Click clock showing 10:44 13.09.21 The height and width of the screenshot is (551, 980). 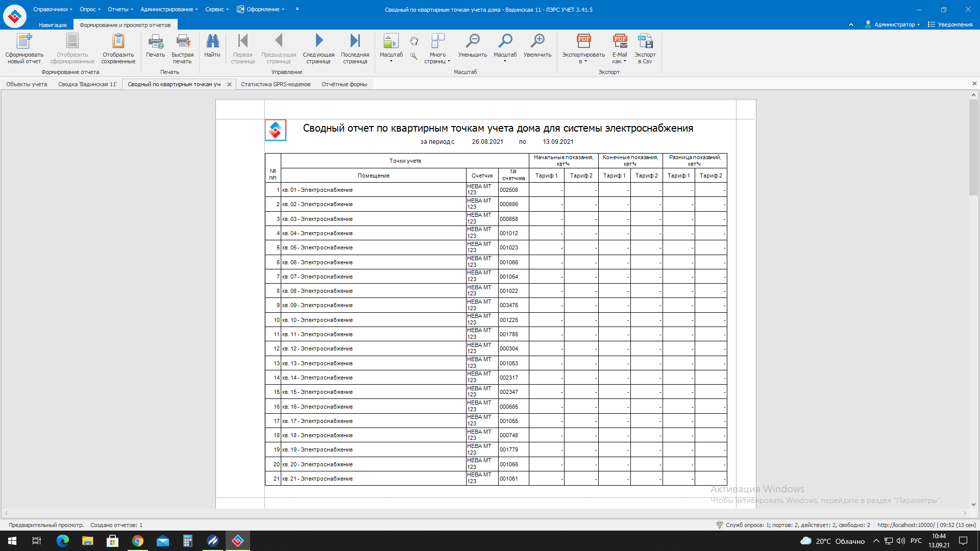pos(939,541)
